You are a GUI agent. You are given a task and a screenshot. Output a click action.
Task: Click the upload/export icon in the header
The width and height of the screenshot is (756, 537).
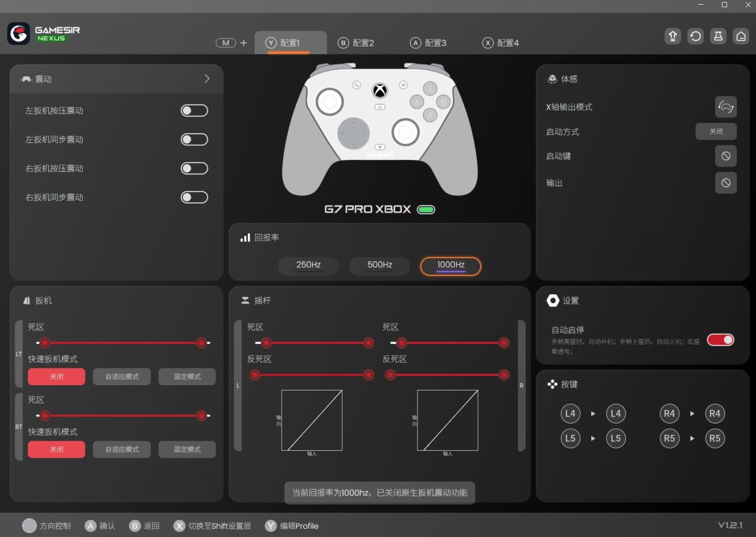pyautogui.click(x=673, y=36)
